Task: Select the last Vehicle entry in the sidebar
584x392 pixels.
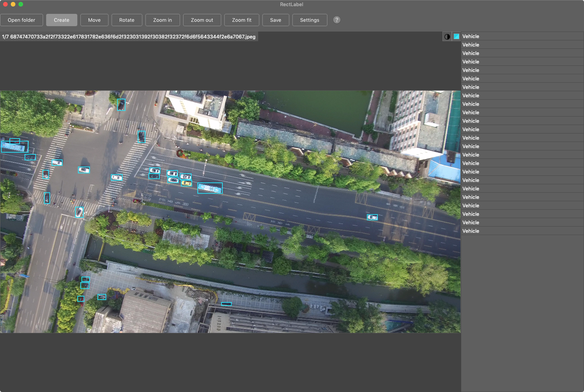Action: click(500, 231)
